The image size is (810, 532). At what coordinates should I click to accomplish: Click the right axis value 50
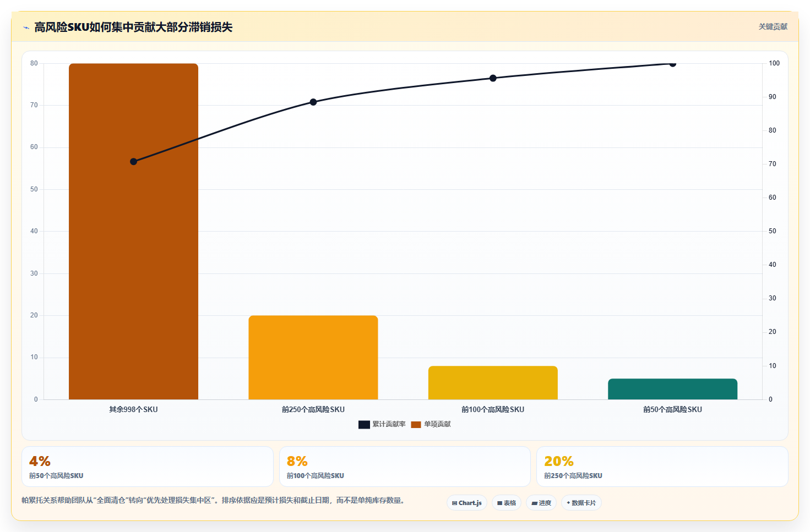[x=773, y=231]
